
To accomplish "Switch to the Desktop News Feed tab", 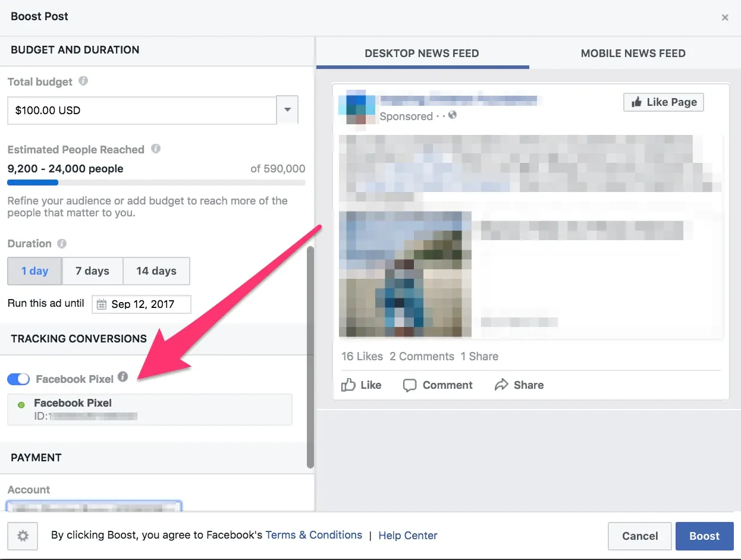I will point(422,53).
